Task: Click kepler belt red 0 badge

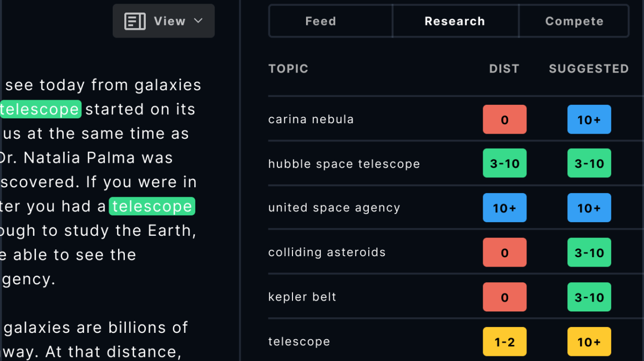Action: [504, 297]
